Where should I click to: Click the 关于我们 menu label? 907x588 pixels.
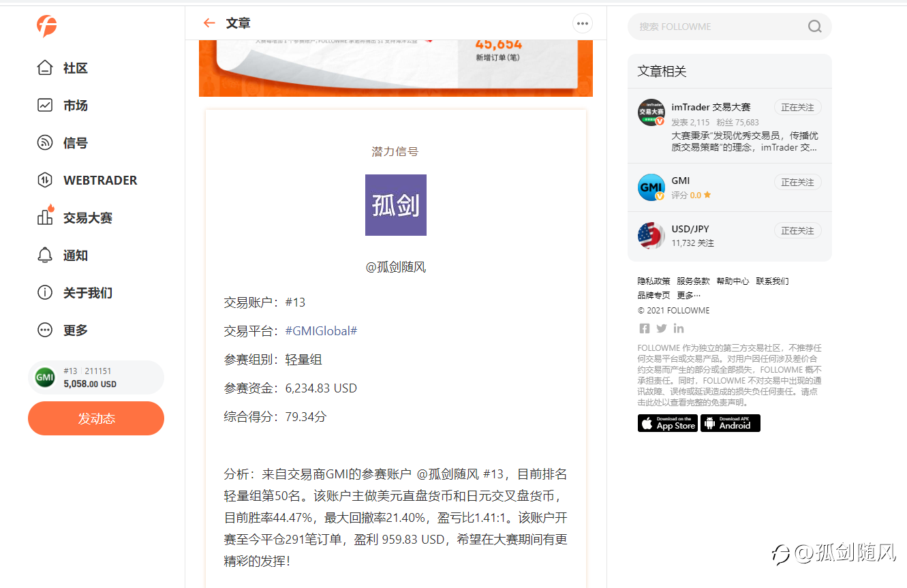[x=88, y=293]
